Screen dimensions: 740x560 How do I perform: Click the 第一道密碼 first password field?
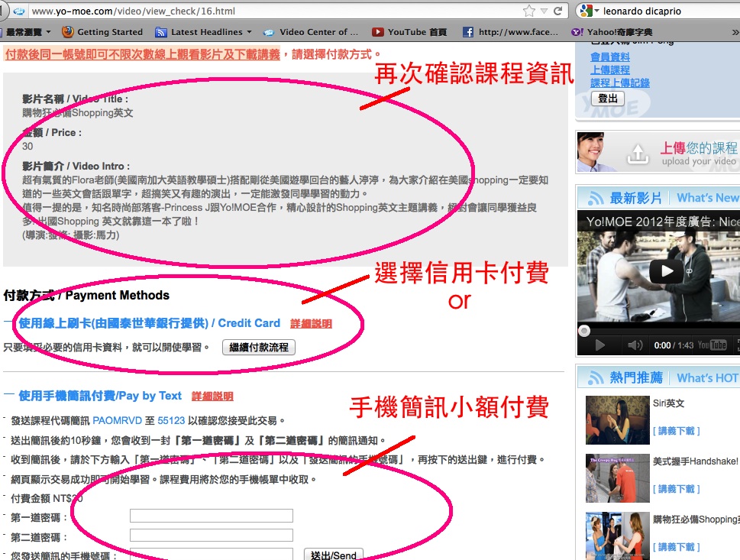point(212,516)
